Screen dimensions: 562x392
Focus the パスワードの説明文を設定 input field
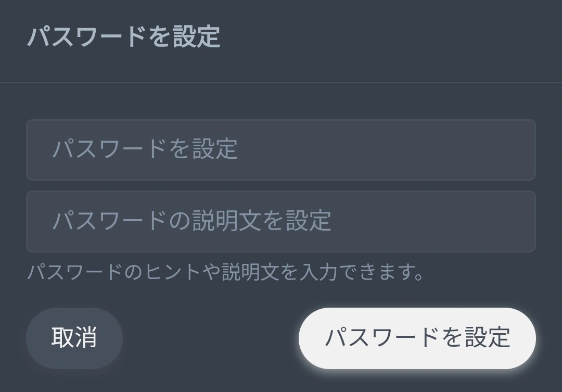pos(280,221)
